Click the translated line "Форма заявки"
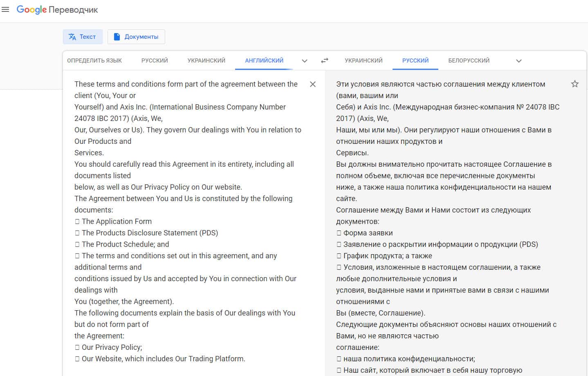The image size is (588, 376). (368, 233)
